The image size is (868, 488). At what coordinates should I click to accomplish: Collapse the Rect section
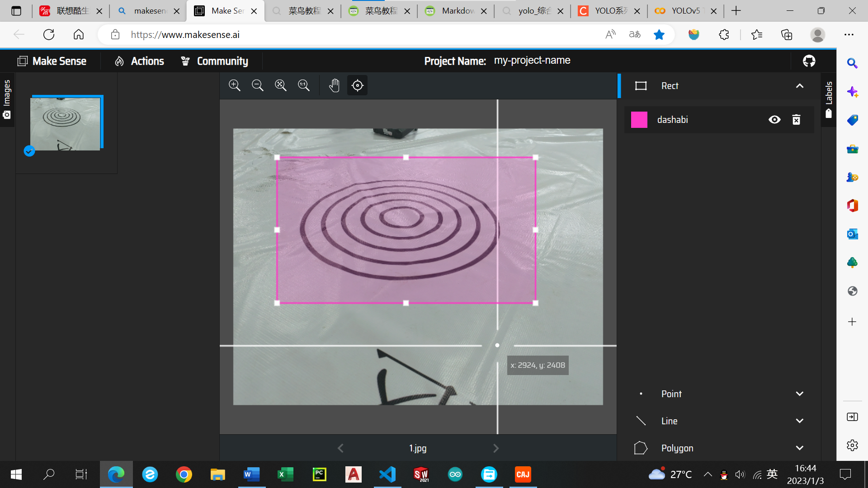(x=799, y=86)
